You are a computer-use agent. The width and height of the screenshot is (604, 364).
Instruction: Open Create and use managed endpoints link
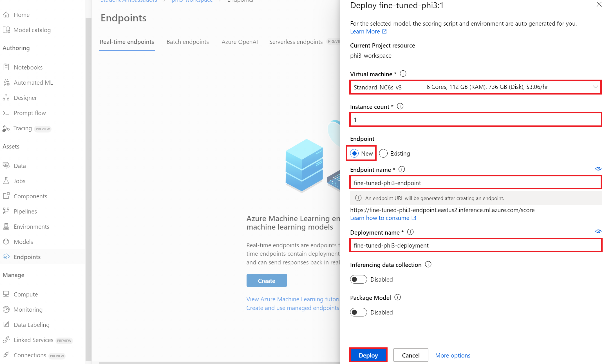point(293,308)
